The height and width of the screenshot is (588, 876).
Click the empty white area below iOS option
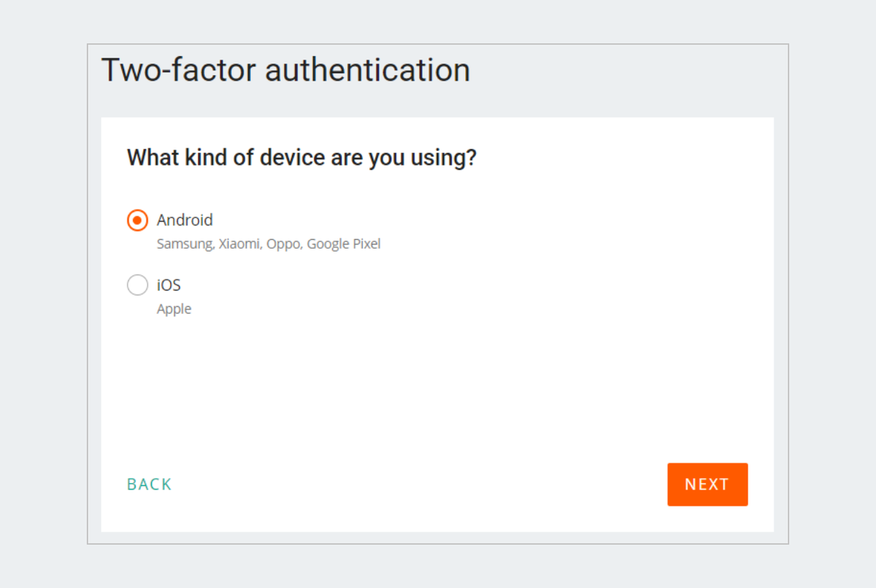[x=437, y=387]
